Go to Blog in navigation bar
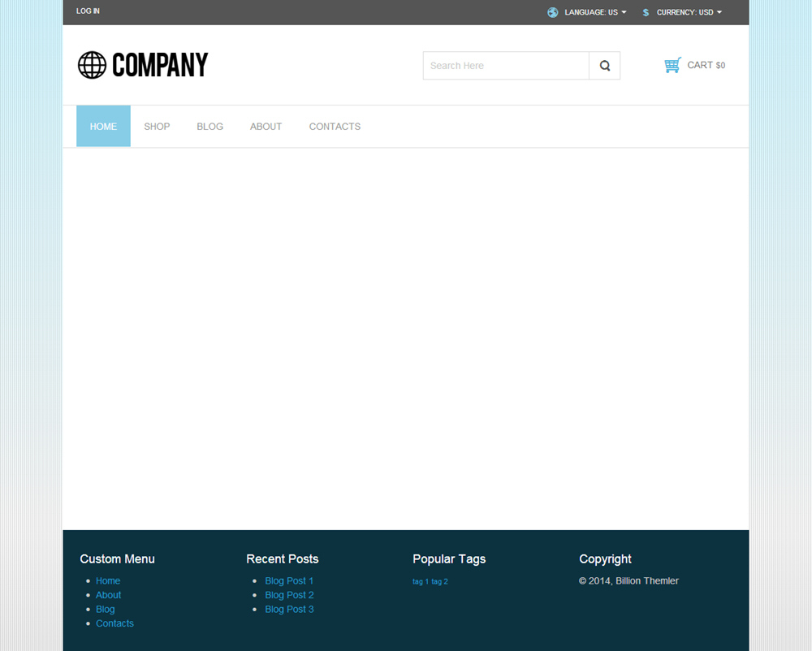Image resolution: width=812 pixels, height=651 pixels. [x=209, y=127]
